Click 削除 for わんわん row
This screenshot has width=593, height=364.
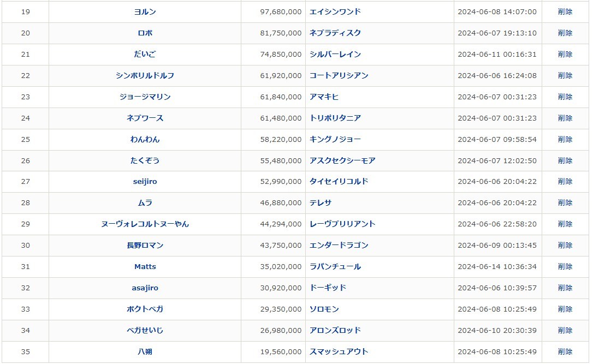(x=565, y=139)
